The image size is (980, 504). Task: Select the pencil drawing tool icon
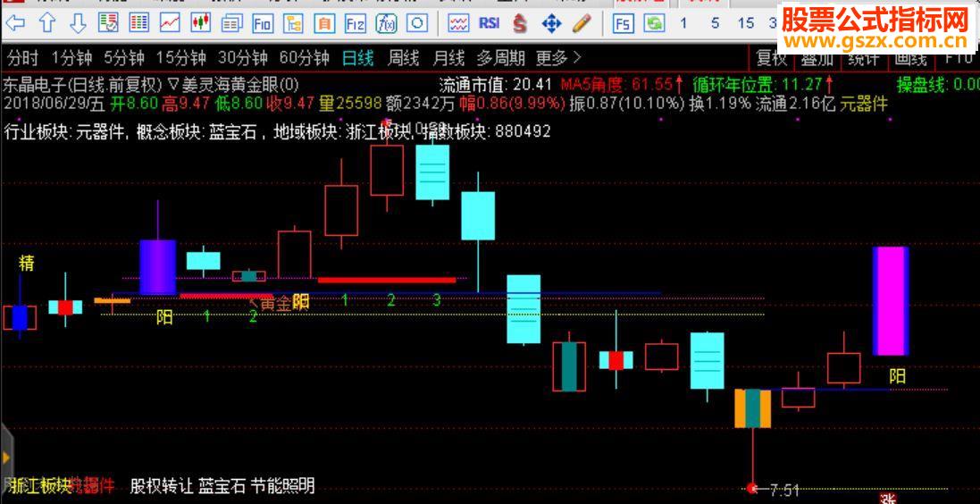pyautogui.click(x=582, y=24)
